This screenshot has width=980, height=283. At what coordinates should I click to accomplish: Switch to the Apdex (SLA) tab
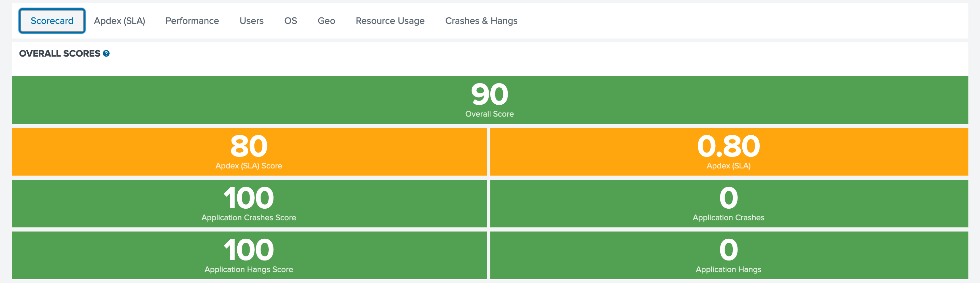pyautogui.click(x=120, y=21)
